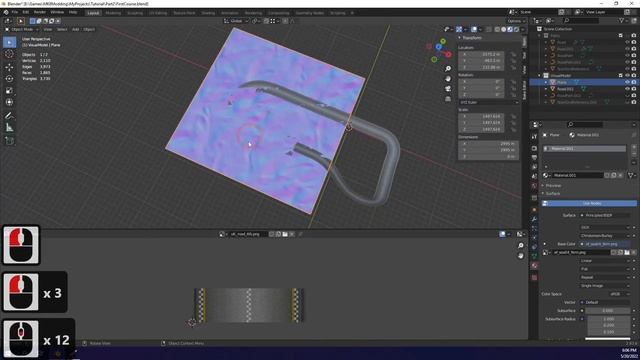Select the Measure tool
The height and width of the screenshot is (360, 640).
[x=9, y=128]
